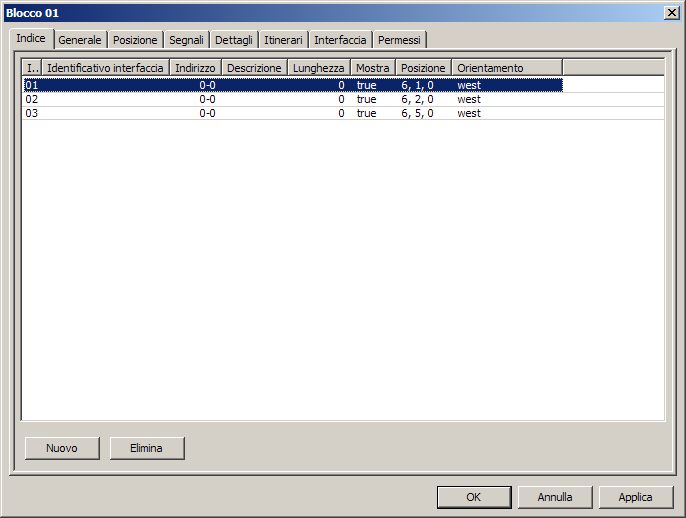Click the Orientamento column header
The image size is (686, 518).
[x=505, y=68]
